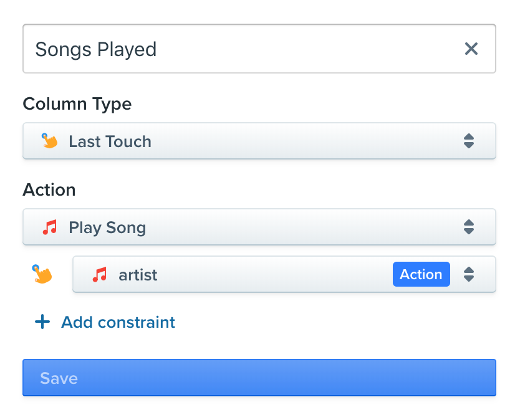520x420 pixels.
Task: Click the artist property text
Action: [x=138, y=274]
